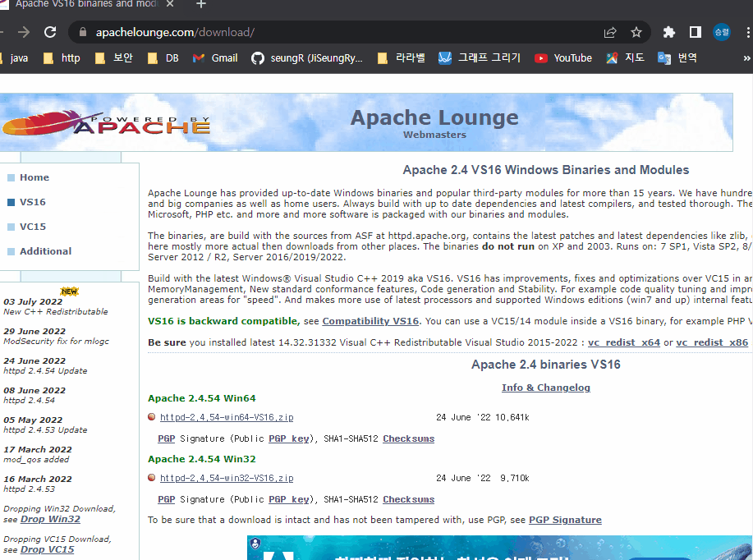Click the advertisement banner at page bottom
Image resolution: width=753 pixels, height=560 pixels.
tap(499, 548)
